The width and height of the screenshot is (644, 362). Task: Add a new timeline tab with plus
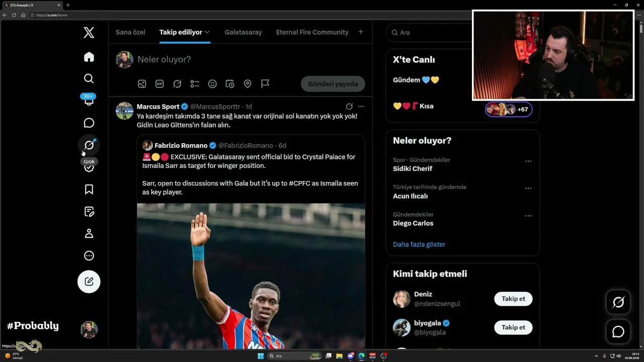coord(361,32)
